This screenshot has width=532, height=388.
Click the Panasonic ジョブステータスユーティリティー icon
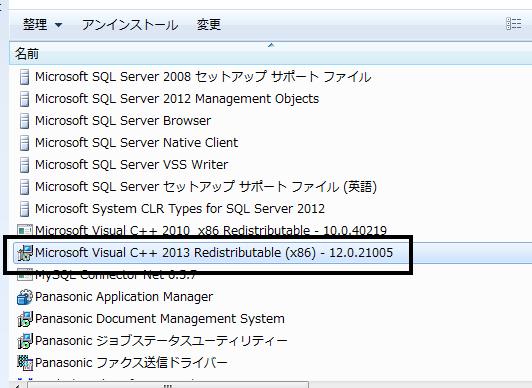click(25, 341)
